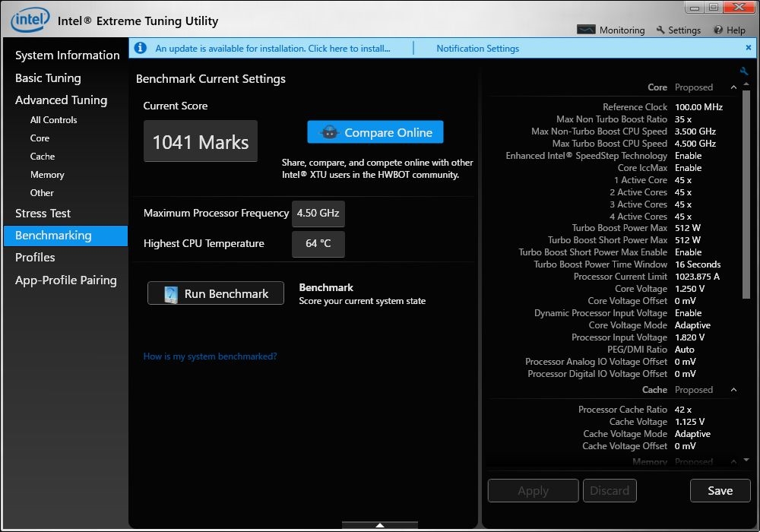Open Notification Settings link
The width and height of the screenshot is (760, 532).
coord(477,49)
